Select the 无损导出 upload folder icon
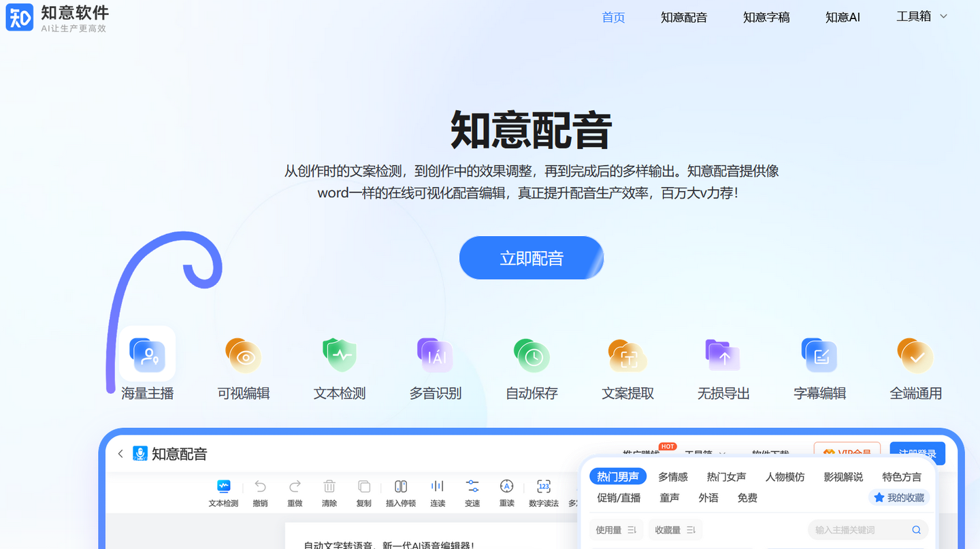 723,354
